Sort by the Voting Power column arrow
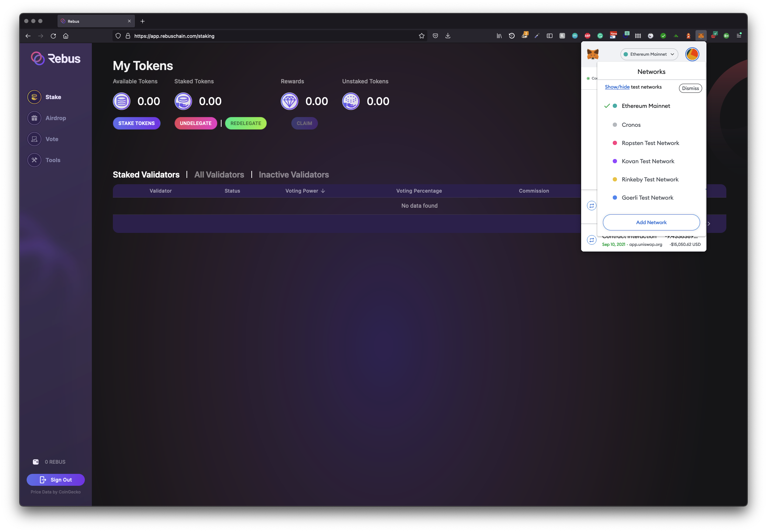Screen dimensions: 767x532 [323, 191]
